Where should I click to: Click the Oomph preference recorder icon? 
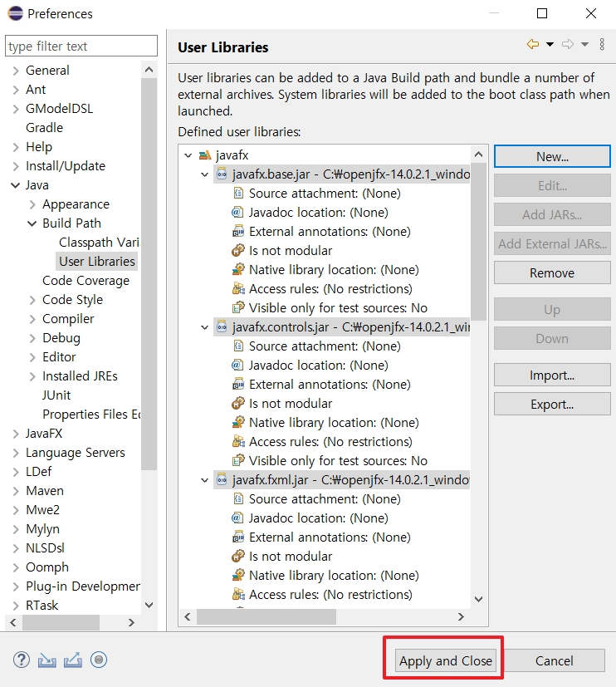coord(99,660)
